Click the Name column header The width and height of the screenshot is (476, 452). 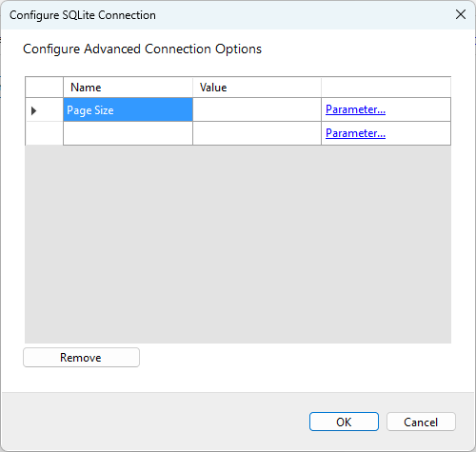pyautogui.click(x=128, y=88)
